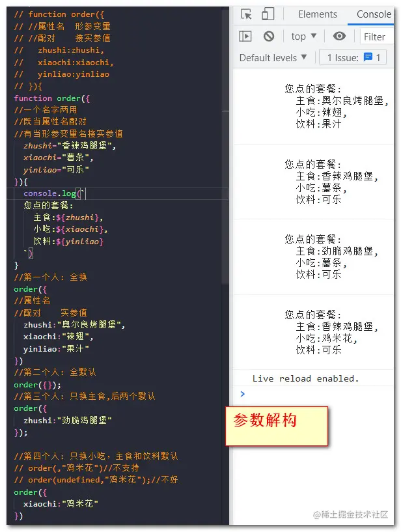
Task: Click the commented line // yinliao:yinliao
Action: [x=62, y=74]
